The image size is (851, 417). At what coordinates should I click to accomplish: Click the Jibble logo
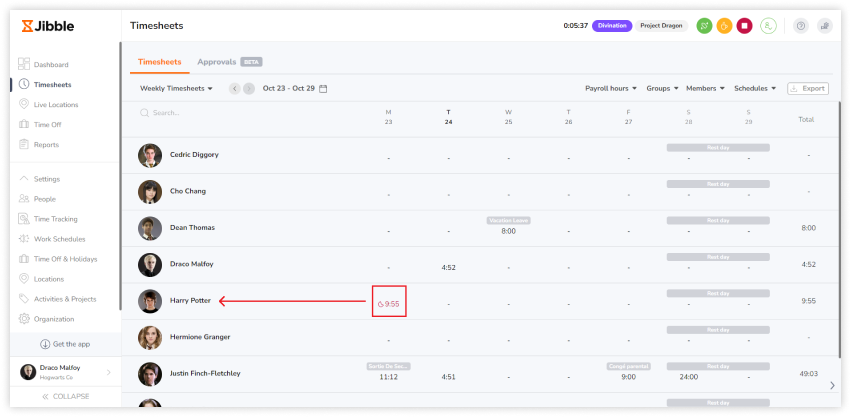coord(48,26)
